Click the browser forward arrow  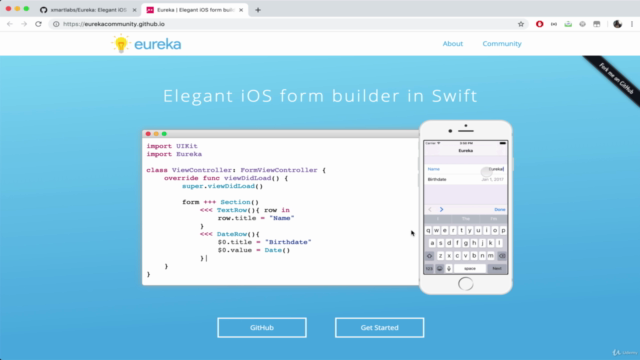pos(24,24)
